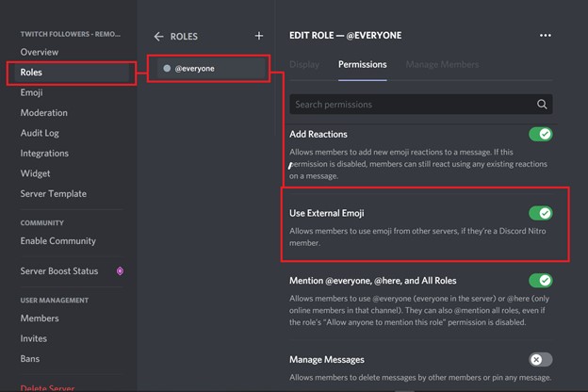
Task: Switch to the Display tab
Action: pos(304,64)
